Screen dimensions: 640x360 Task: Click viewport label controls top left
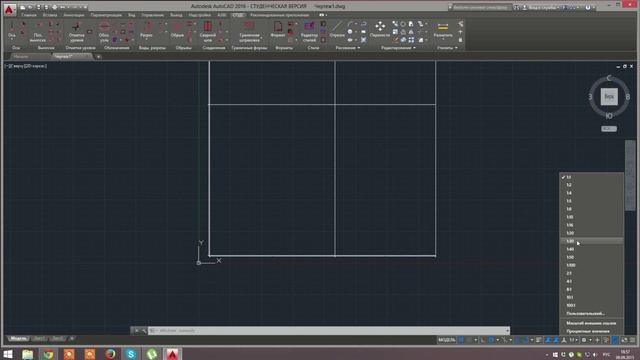click(26, 66)
